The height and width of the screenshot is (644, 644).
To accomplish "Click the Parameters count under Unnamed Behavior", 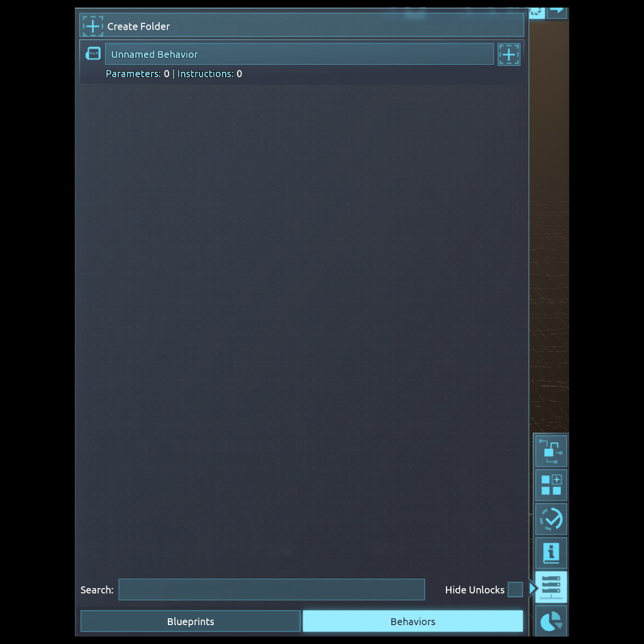I will [x=137, y=74].
